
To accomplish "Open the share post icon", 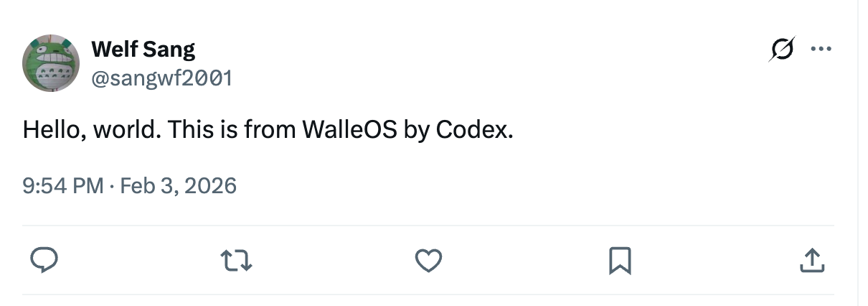I will click(x=811, y=260).
